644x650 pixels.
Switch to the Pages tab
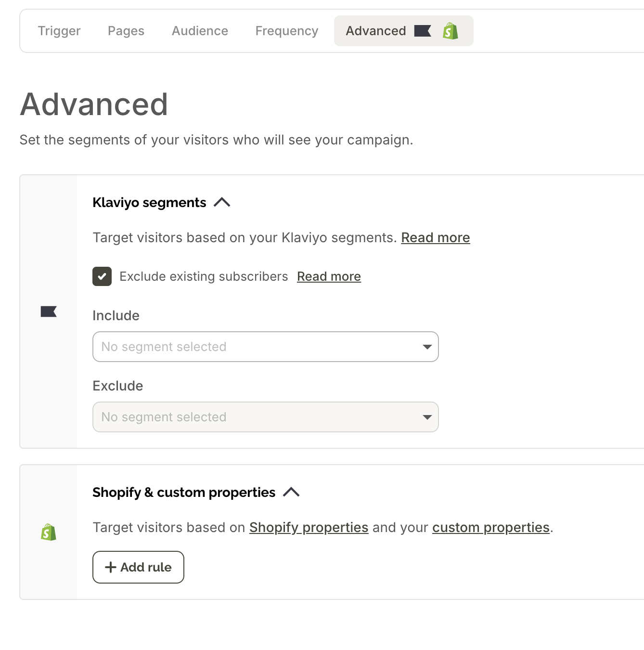pos(126,31)
